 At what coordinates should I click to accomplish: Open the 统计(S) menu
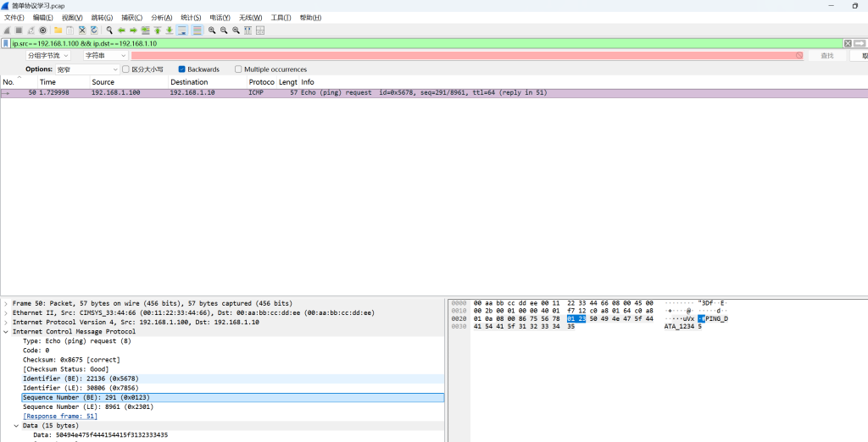pos(191,18)
